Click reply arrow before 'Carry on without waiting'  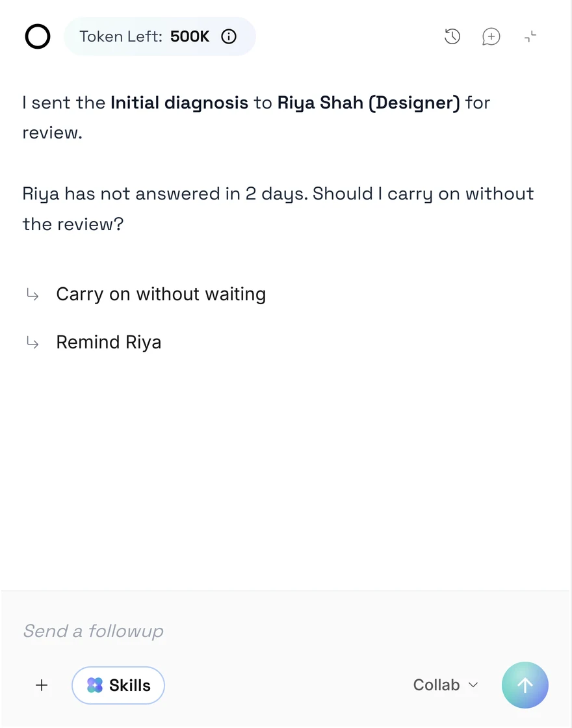[32, 294]
